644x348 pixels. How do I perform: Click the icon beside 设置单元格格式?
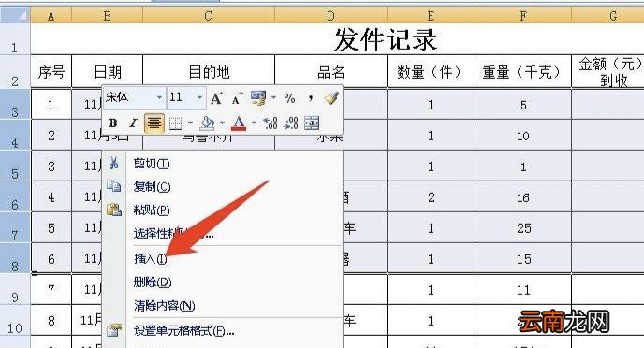[114, 329]
